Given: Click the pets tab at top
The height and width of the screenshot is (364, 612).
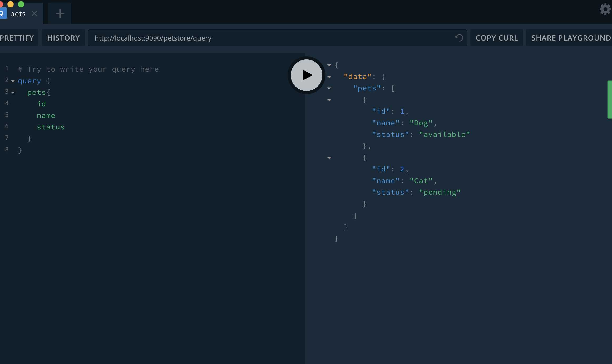Looking at the screenshot, I should tap(17, 12).
